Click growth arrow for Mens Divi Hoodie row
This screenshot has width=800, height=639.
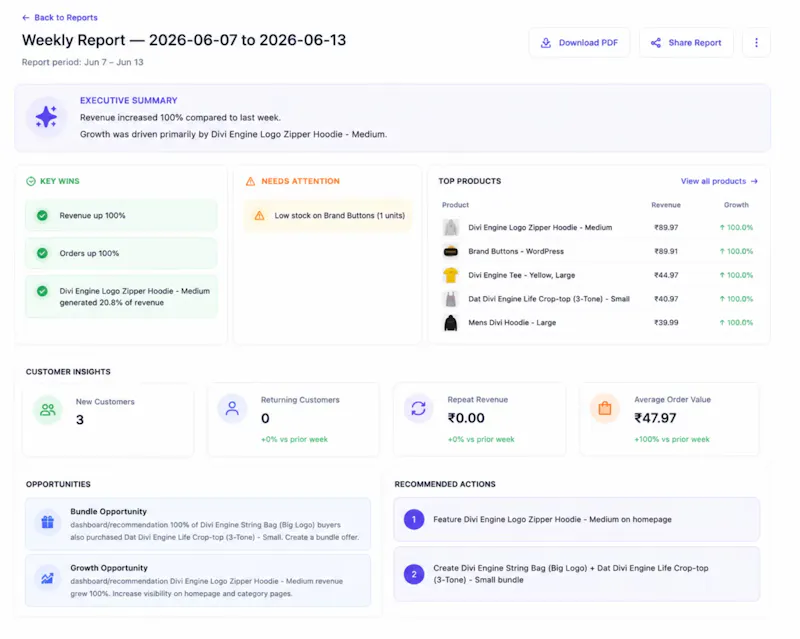coord(722,323)
